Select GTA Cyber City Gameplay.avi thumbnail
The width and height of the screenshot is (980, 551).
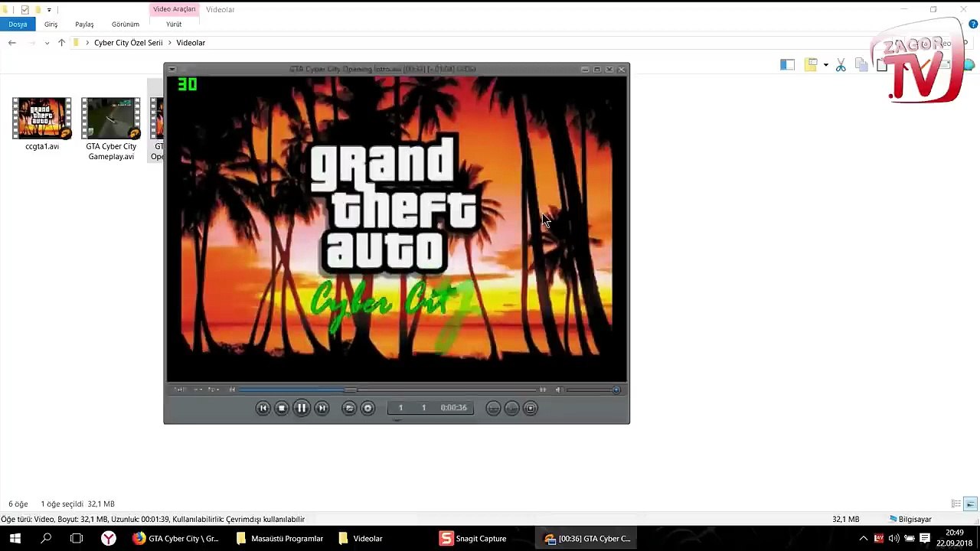(111, 118)
